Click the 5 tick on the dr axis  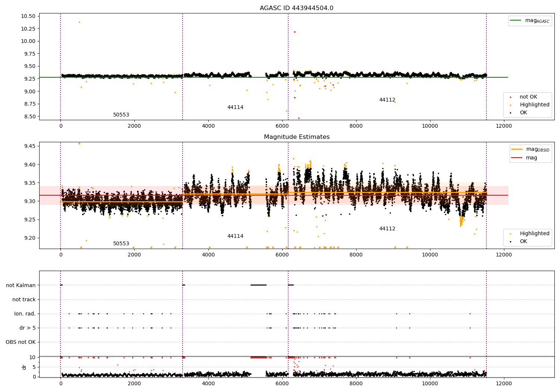tap(34, 367)
